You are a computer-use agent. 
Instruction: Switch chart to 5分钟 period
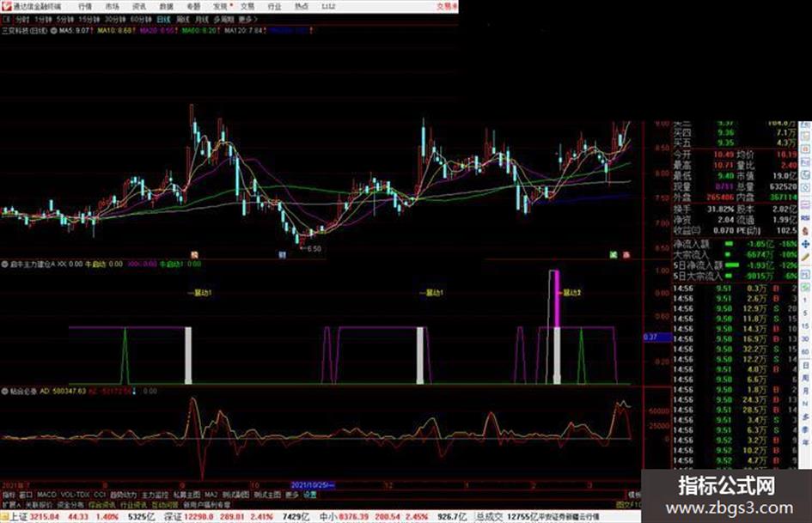pyautogui.click(x=64, y=20)
